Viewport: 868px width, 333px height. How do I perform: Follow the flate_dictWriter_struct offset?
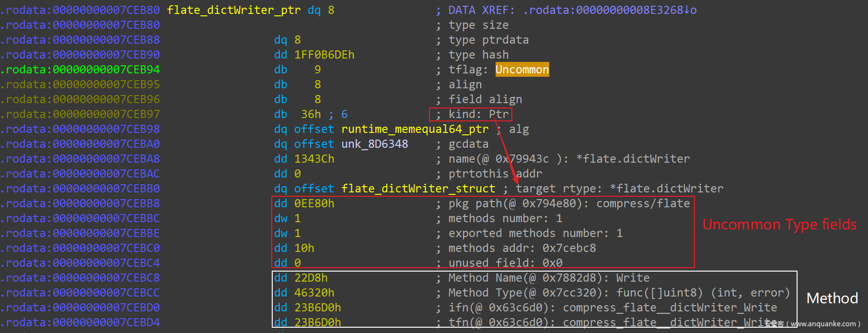[x=418, y=189]
